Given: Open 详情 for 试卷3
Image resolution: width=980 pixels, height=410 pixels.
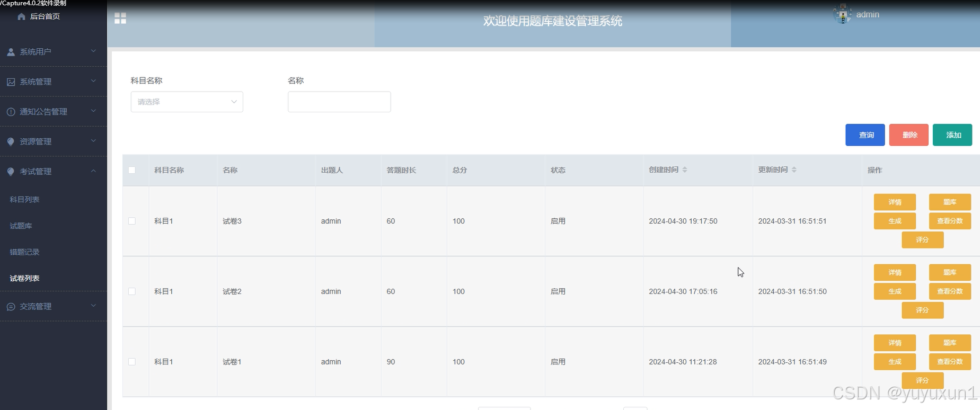Looking at the screenshot, I should (895, 202).
